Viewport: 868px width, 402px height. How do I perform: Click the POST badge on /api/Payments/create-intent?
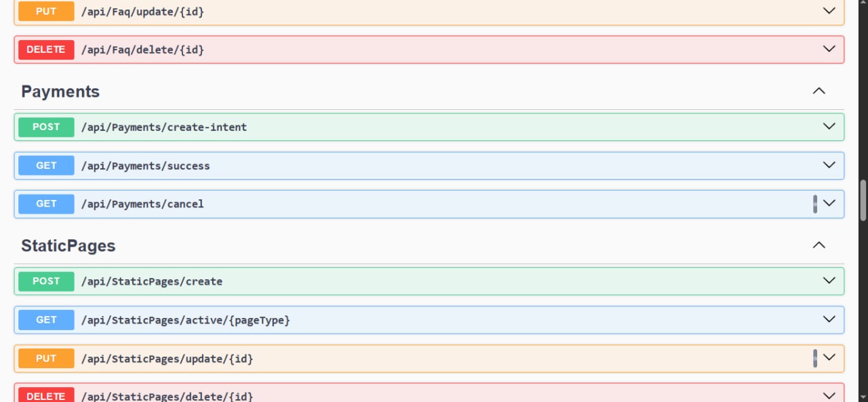click(45, 127)
